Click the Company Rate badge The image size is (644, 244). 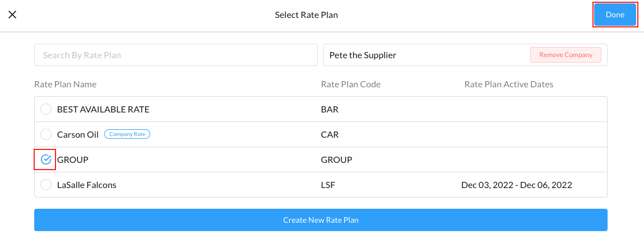127,134
